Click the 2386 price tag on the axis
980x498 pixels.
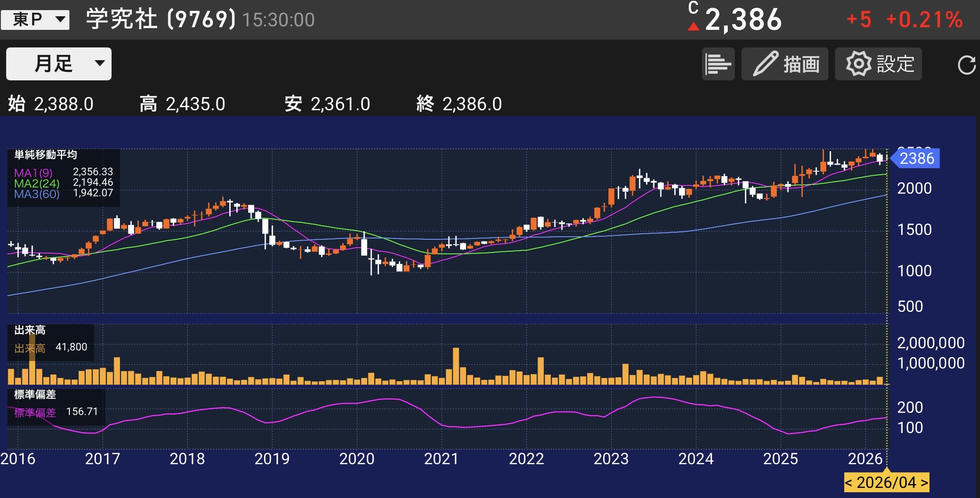coord(918,159)
